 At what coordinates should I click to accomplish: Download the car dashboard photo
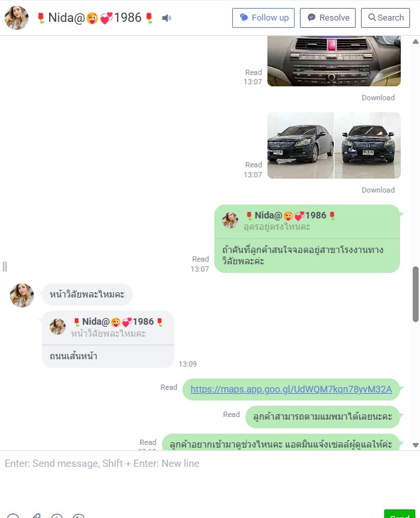(378, 98)
